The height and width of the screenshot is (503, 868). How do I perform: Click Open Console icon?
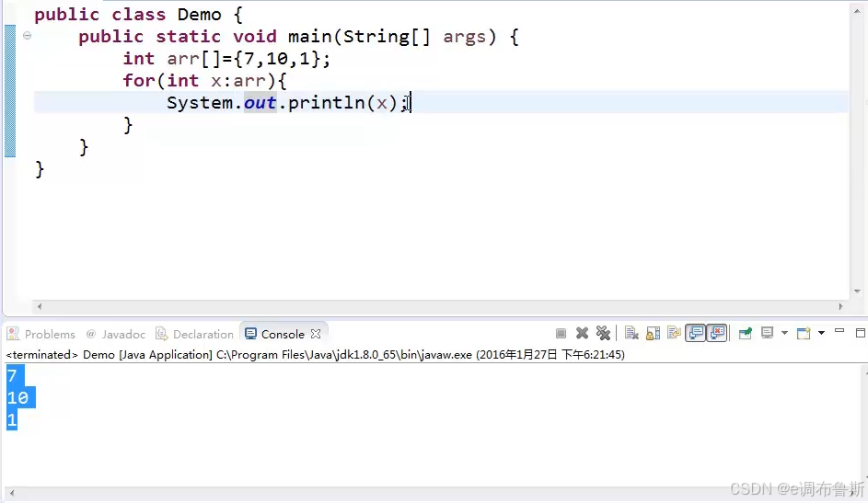[x=804, y=333]
